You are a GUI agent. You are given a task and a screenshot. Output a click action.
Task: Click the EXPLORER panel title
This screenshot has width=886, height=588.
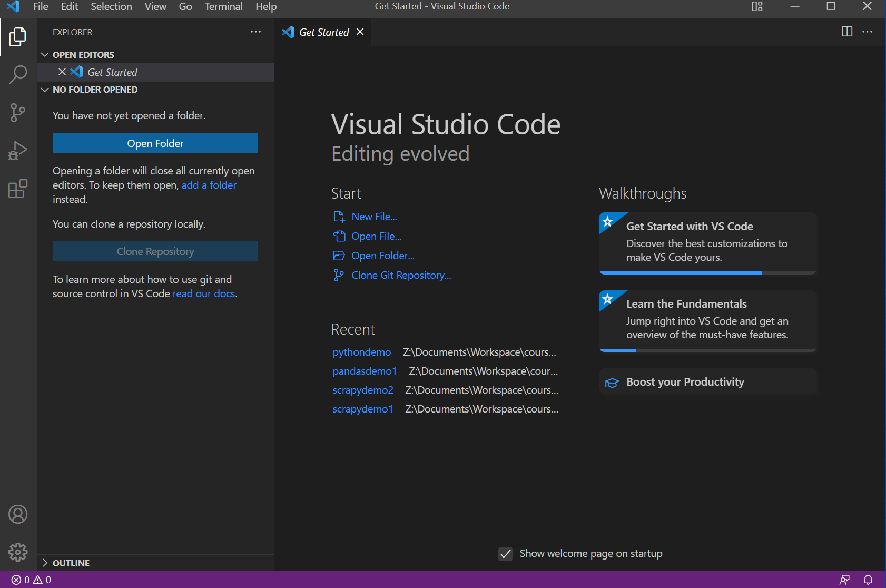click(73, 32)
